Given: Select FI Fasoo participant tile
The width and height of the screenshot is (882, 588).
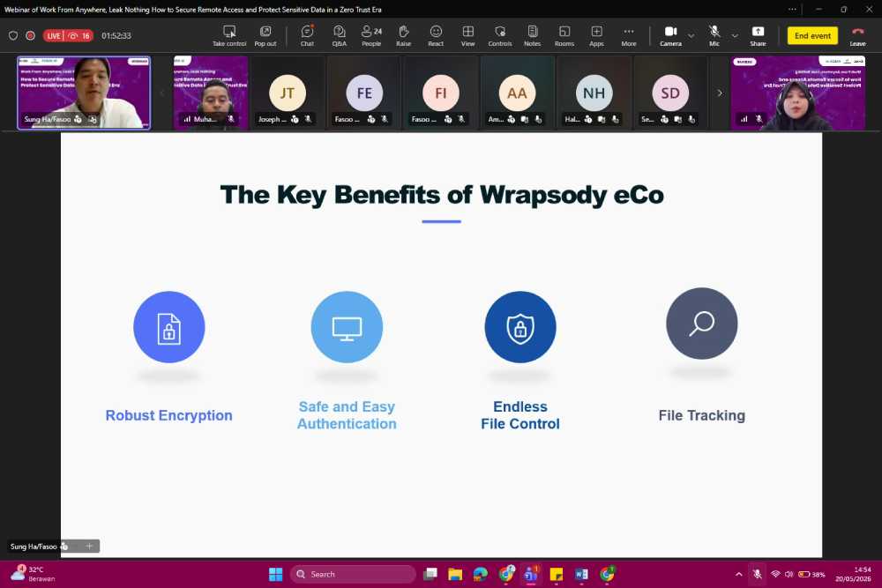Looking at the screenshot, I should (440, 93).
